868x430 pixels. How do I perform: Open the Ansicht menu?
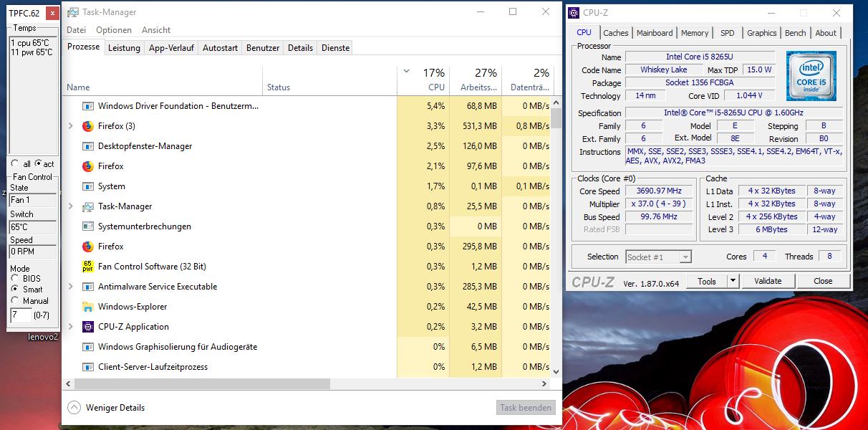coord(156,30)
